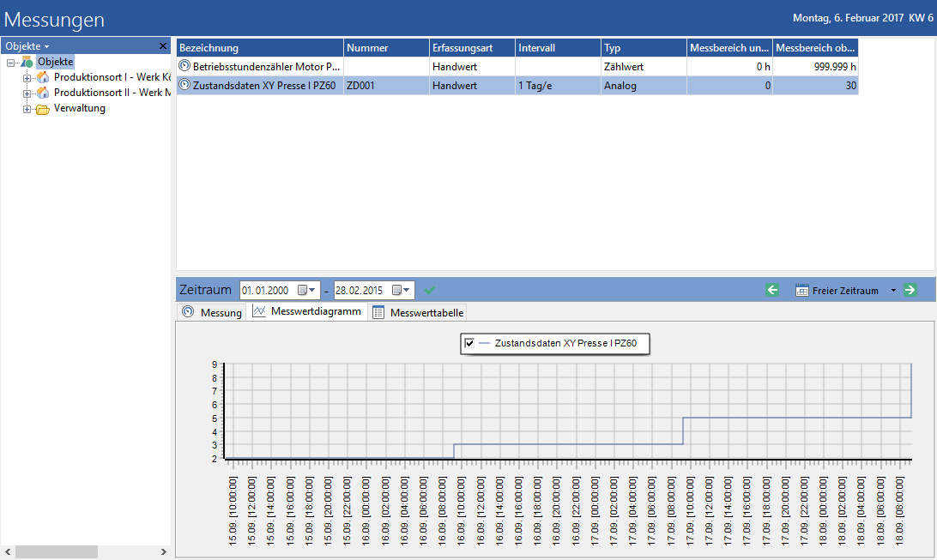Uncheck the Zustandsdaten XY Presse legend checkbox
Screen dimensions: 937x560
pos(469,343)
